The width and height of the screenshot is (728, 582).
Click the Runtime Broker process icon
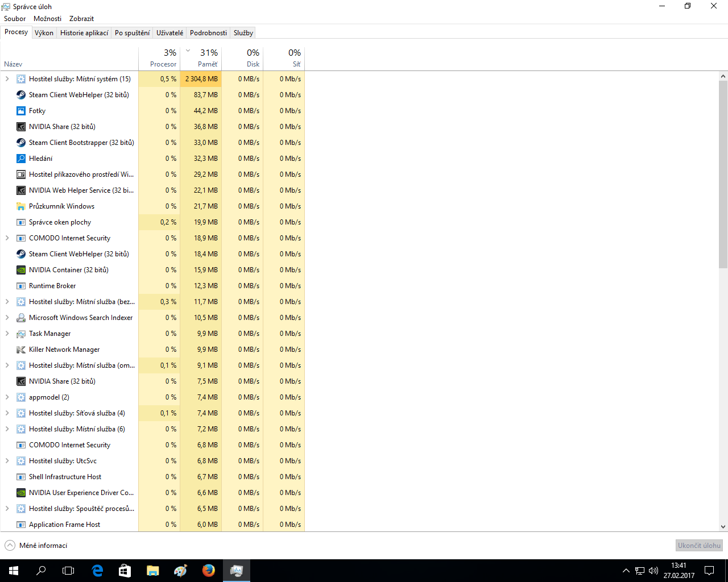tap(21, 286)
